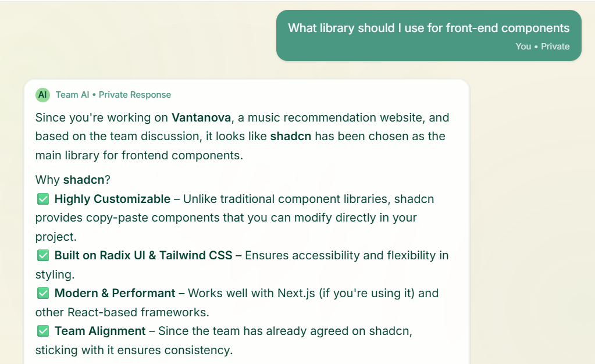The height and width of the screenshot is (364, 595).
Task: Click the Private Response label
Action: (135, 95)
